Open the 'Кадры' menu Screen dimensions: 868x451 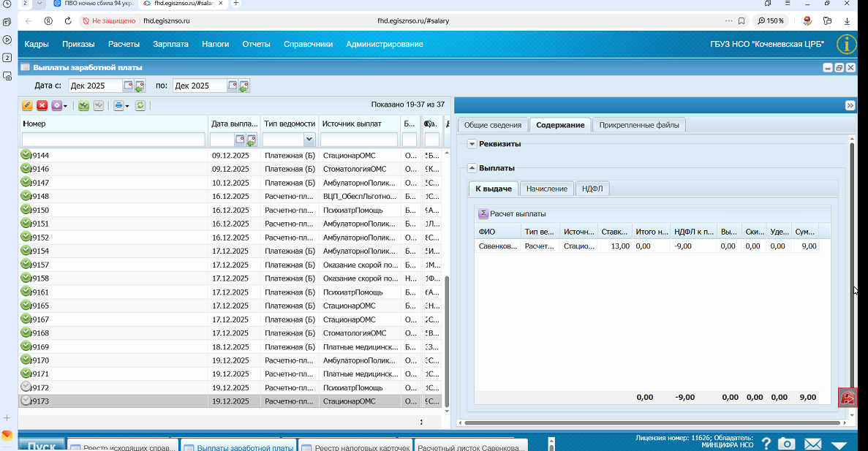37,45
